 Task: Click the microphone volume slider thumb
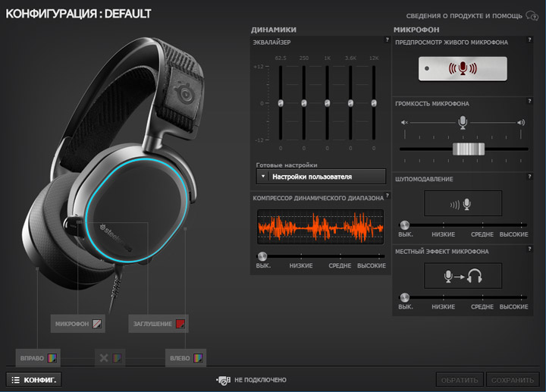(469, 149)
